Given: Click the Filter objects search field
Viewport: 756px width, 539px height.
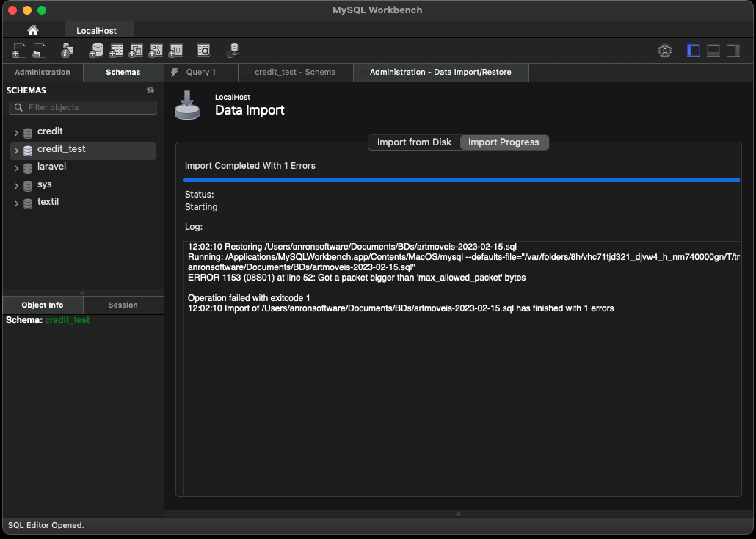Looking at the screenshot, I should 88,107.
